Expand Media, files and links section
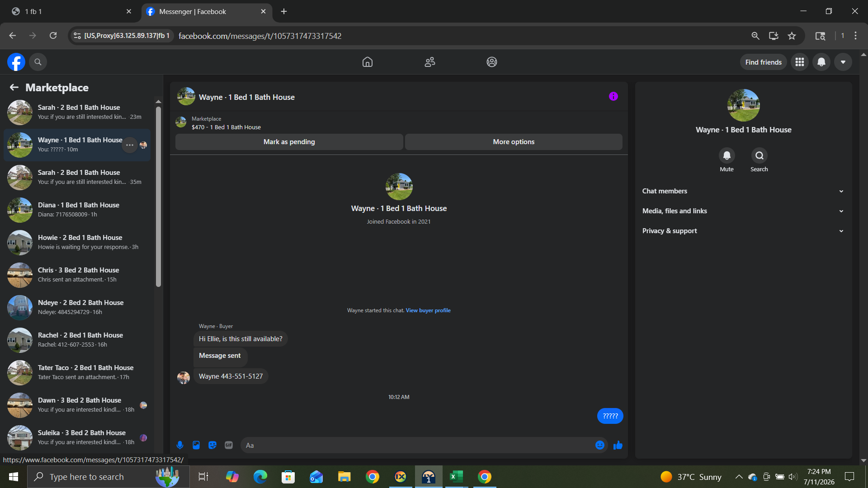The width and height of the screenshot is (868, 488). [743, 211]
